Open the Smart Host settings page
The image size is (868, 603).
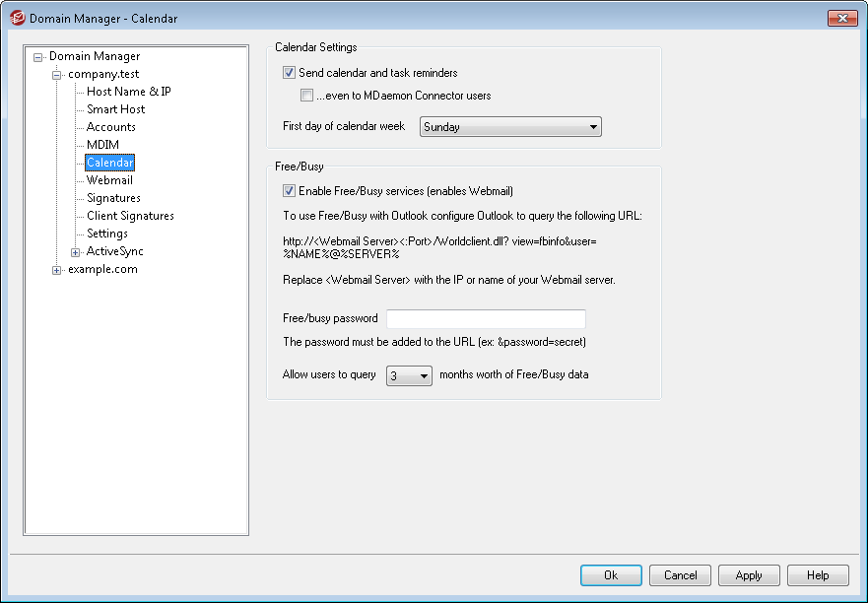click(115, 109)
